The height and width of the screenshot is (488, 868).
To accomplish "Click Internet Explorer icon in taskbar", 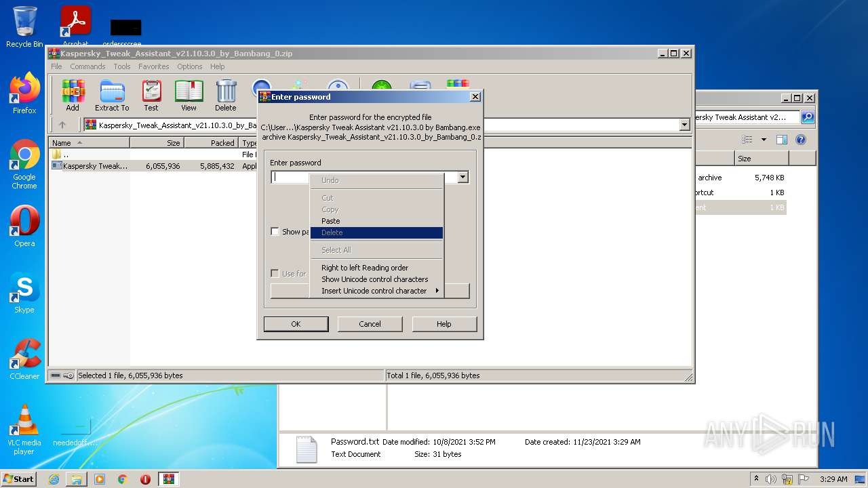I will [x=54, y=479].
